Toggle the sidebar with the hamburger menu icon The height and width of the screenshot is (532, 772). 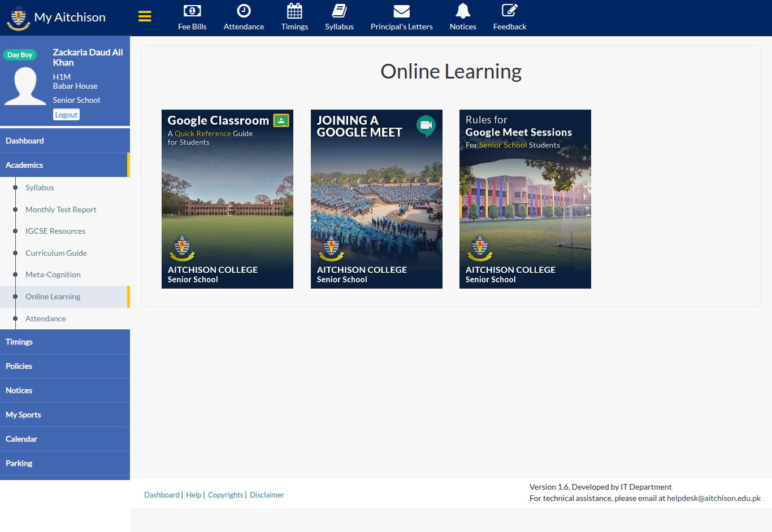coord(145,16)
